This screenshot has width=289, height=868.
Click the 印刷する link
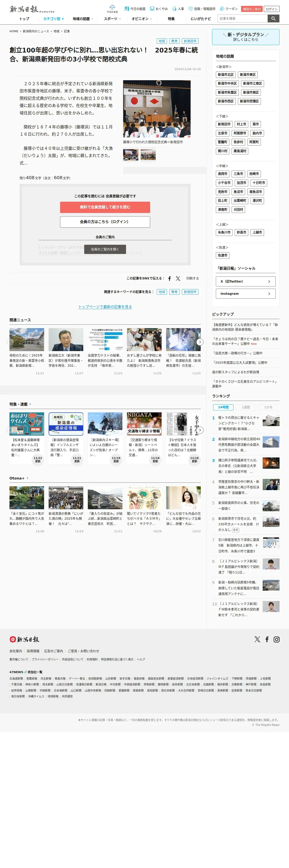click(x=192, y=278)
